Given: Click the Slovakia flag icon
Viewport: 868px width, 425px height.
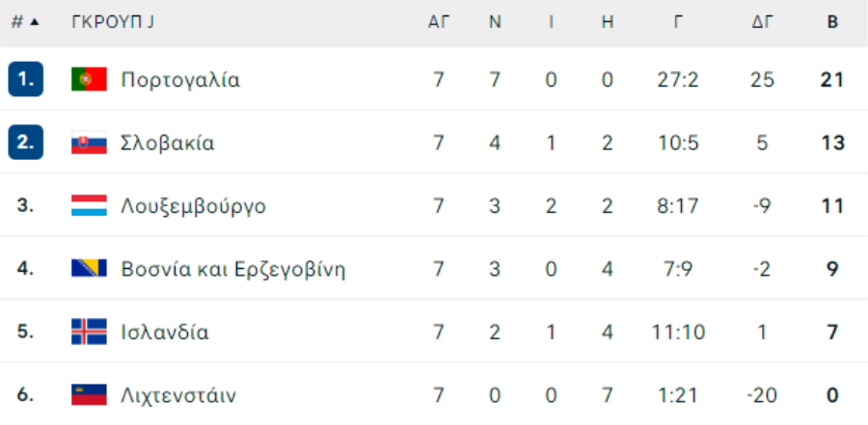Looking at the screenshot, I should click(89, 143).
